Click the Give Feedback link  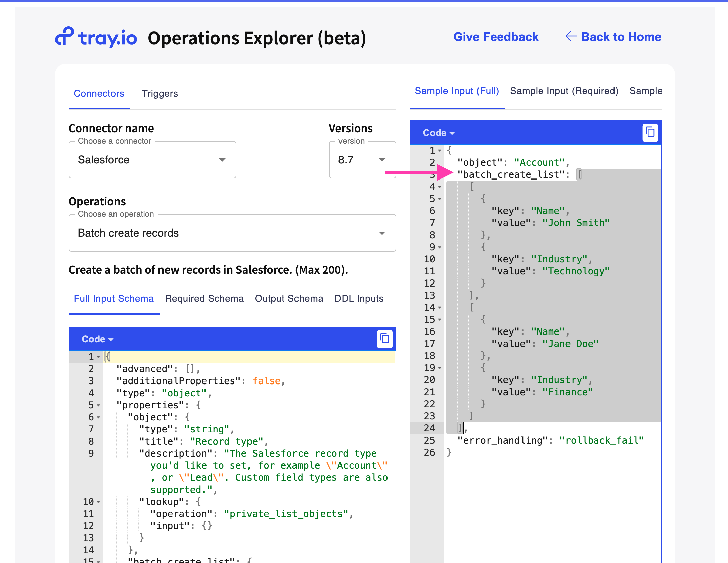496,37
